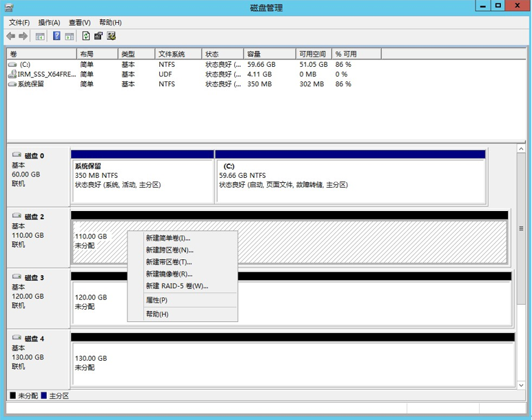Click the 350 MB capacity cell

[x=260, y=84]
